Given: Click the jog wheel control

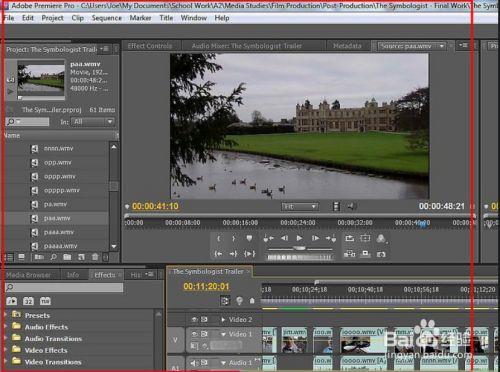Looking at the screenshot, I should click(x=299, y=257).
